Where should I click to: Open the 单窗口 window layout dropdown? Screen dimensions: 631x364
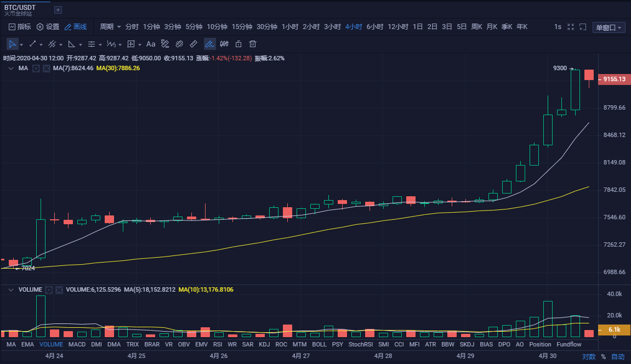(609, 27)
